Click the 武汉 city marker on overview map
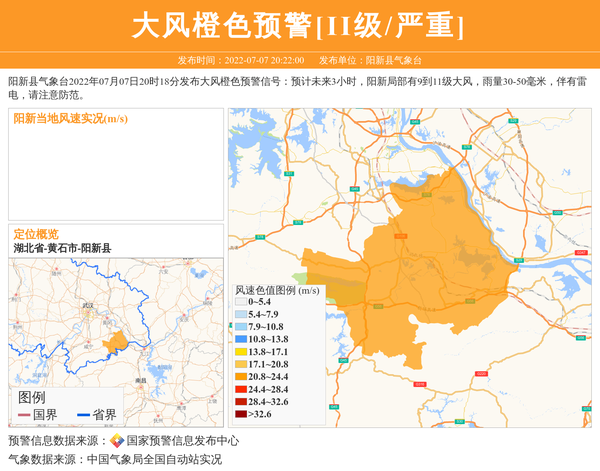The image size is (600, 471). pyautogui.click(x=87, y=311)
